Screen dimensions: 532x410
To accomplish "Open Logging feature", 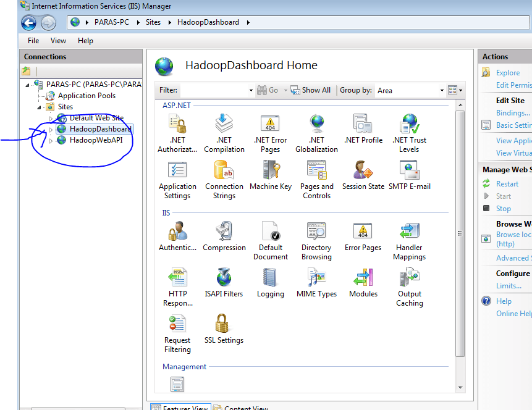I will pyautogui.click(x=271, y=283).
